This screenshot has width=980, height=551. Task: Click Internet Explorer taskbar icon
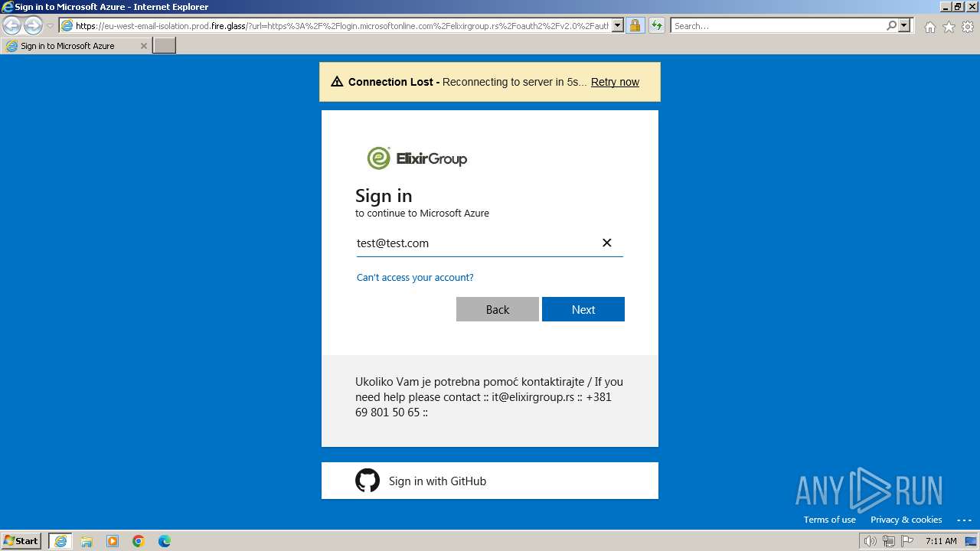(x=60, y=541)
